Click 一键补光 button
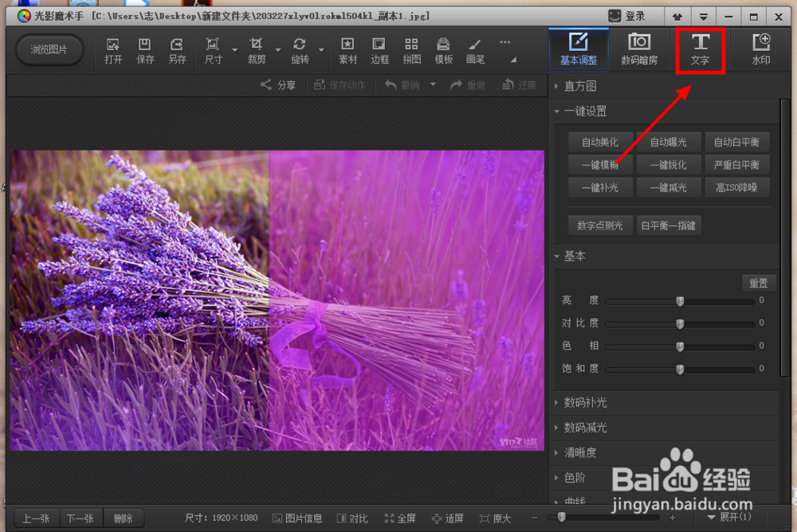797x532 pixels. [x=600, y=188]
